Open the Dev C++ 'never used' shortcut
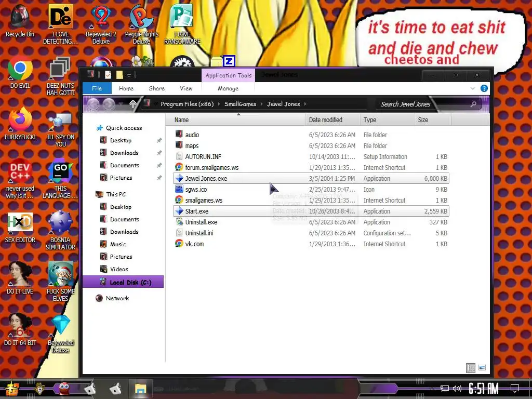This screenshot has height=399, width=532. click(20, 179)
